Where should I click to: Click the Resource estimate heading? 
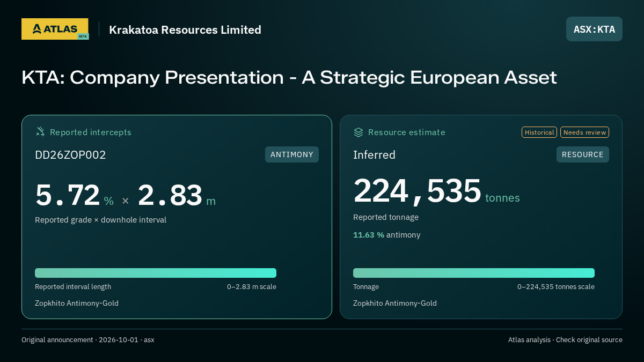click(407, 132)
